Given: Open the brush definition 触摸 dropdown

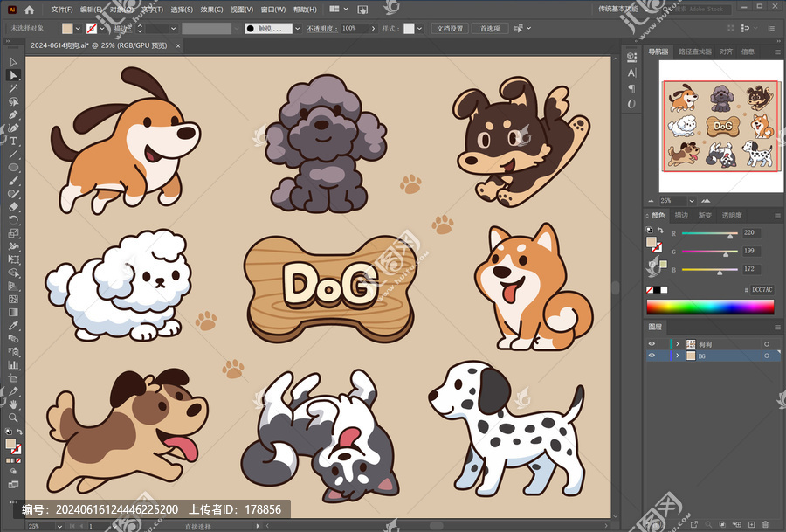Looking at the screenshot, I should (297, 29).
